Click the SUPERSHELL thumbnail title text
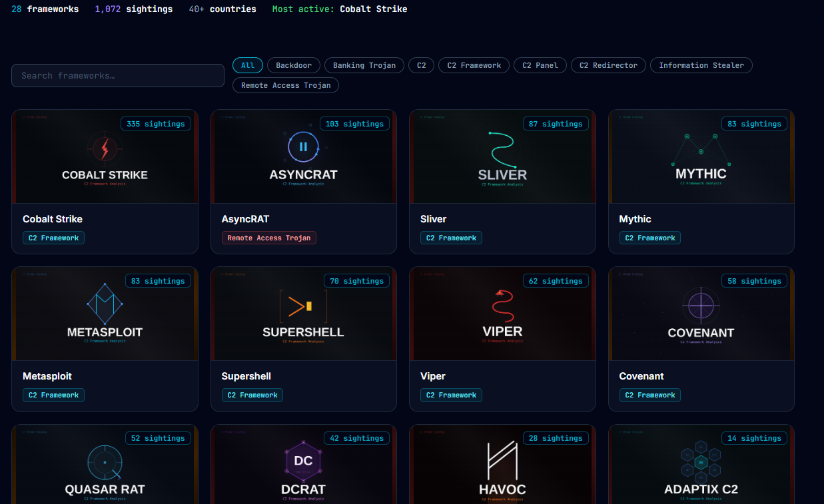 tap(303, 332)
